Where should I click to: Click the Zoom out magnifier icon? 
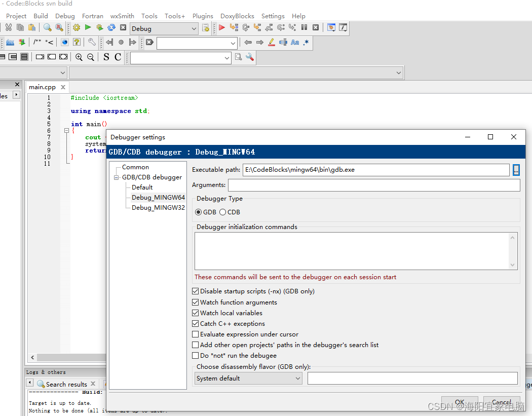(x=91, y=57)
